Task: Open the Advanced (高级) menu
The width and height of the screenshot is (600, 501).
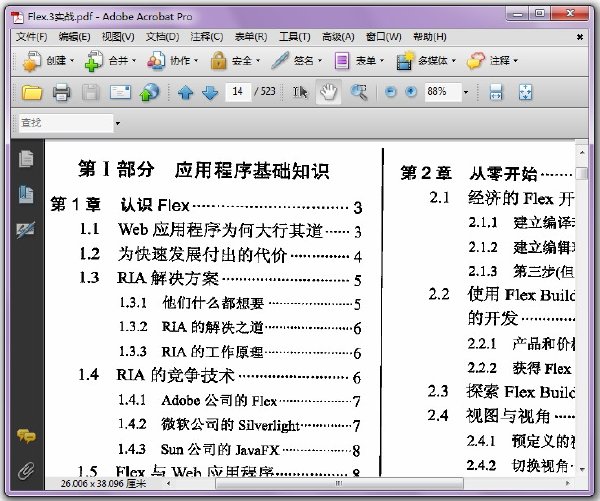Action: [338, 37]
